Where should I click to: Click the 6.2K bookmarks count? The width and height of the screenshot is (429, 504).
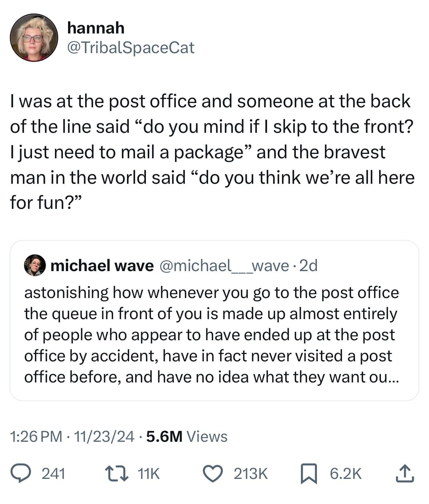point(345,473)
